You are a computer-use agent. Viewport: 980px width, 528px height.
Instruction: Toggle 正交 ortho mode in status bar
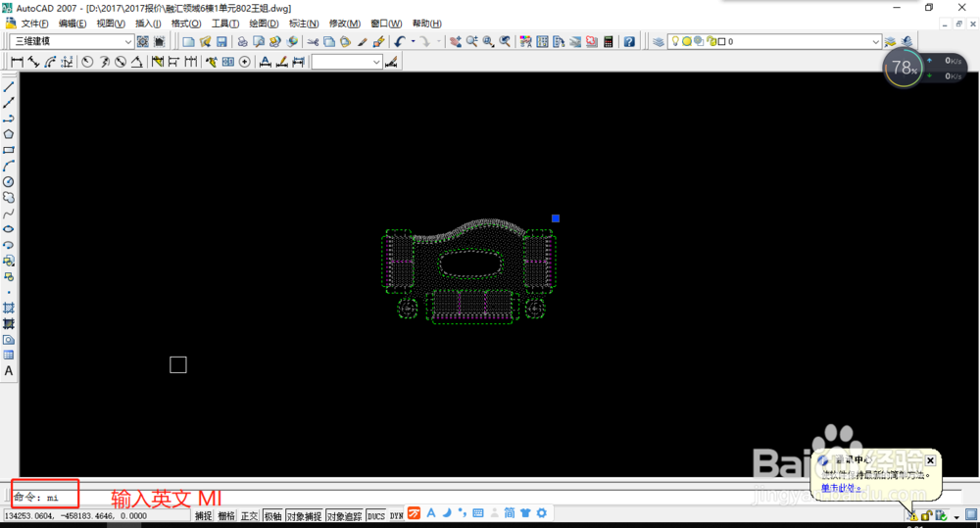coord(249,516)
